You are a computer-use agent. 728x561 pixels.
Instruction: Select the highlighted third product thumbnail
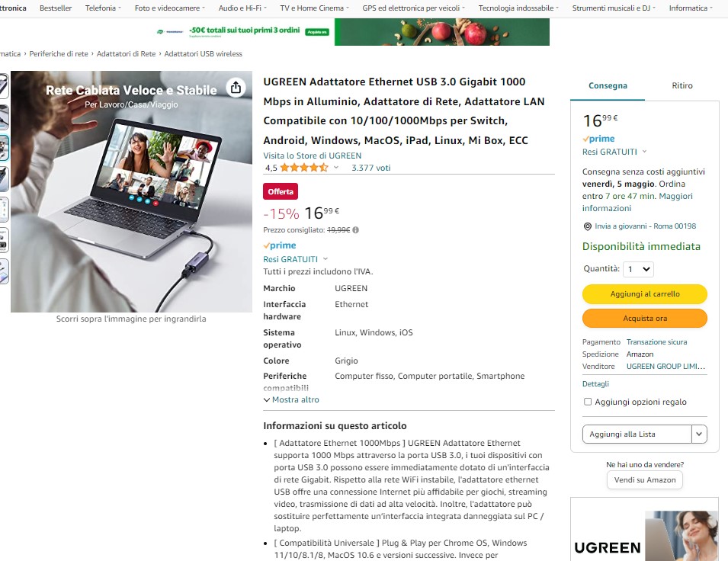pyautogui.click(x=4, y=148)
